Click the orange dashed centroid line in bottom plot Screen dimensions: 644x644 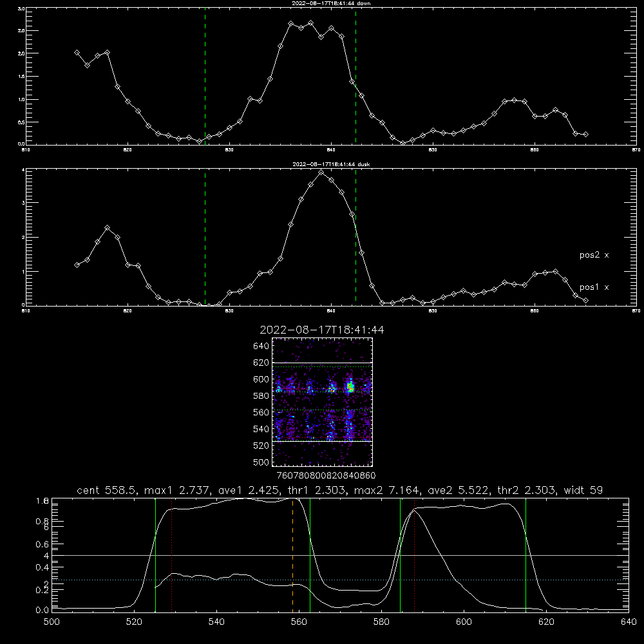pos(293,554)
